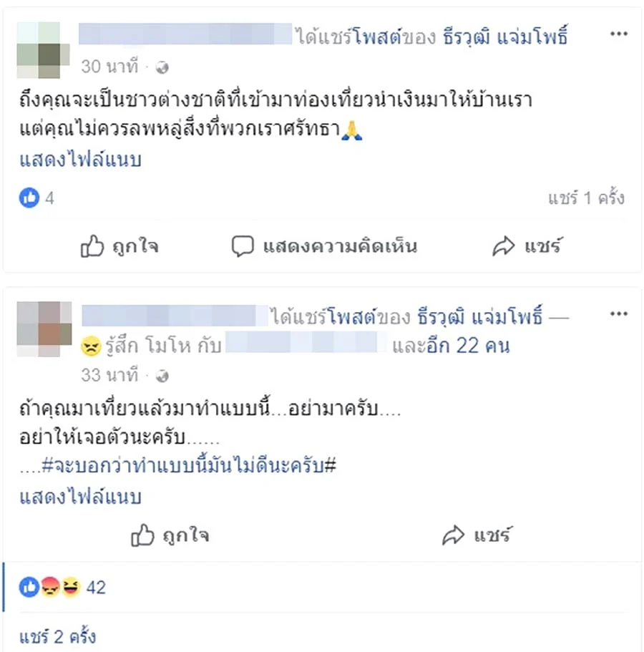Open the และอีก 22 คน tagged people link
The image size is (644, 652).
451,346
